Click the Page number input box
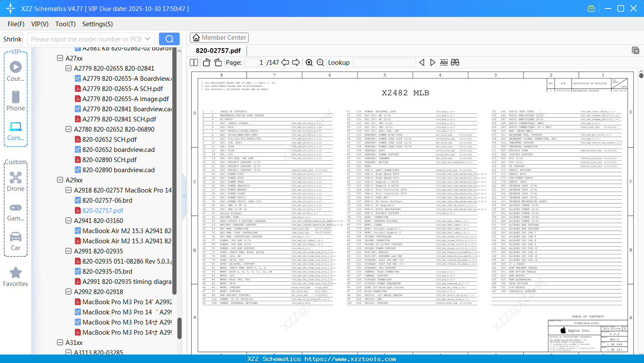This screenshot has height=363, width=644. tap(255, 62)
